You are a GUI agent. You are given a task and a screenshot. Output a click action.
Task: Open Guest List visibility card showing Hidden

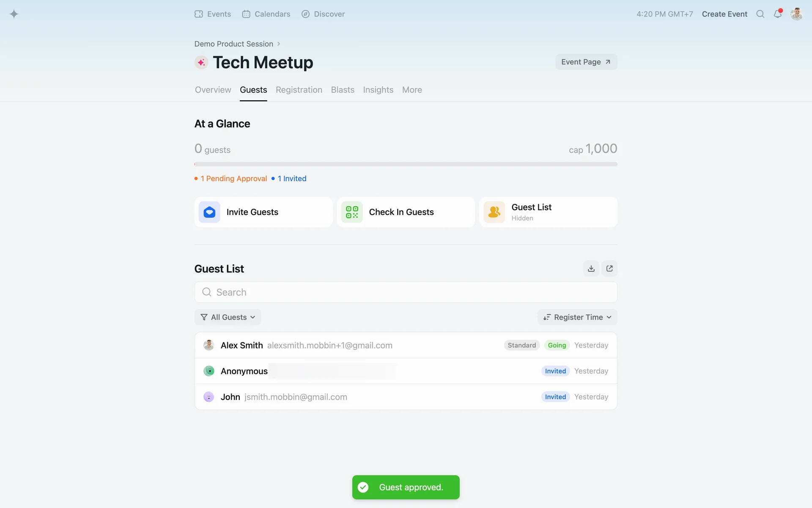(548, 212)
